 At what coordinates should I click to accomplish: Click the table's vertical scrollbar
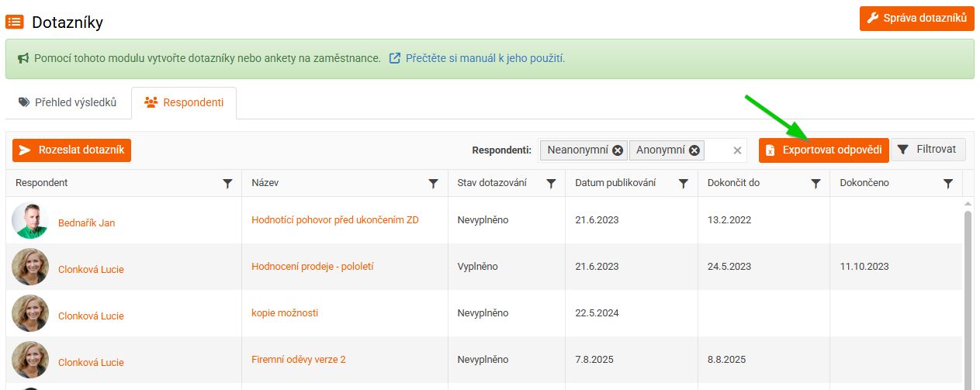coord(968,295)
